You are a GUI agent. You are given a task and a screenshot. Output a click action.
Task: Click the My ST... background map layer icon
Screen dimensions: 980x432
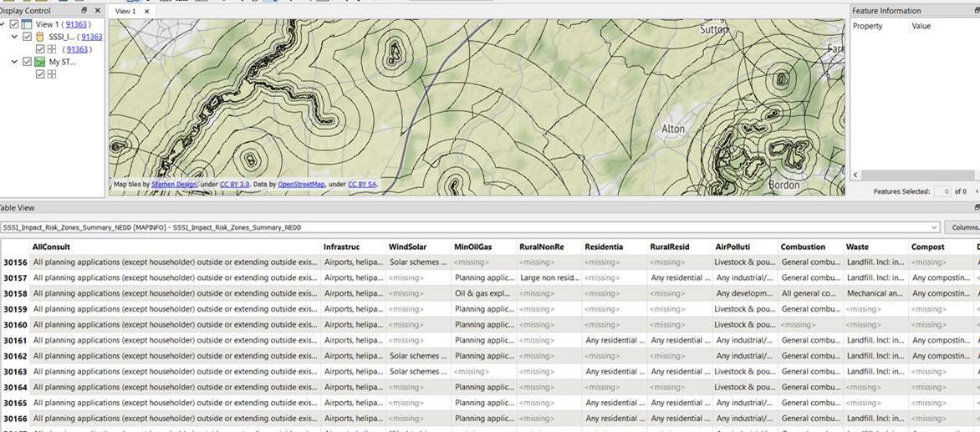click(x=40, y=62)
